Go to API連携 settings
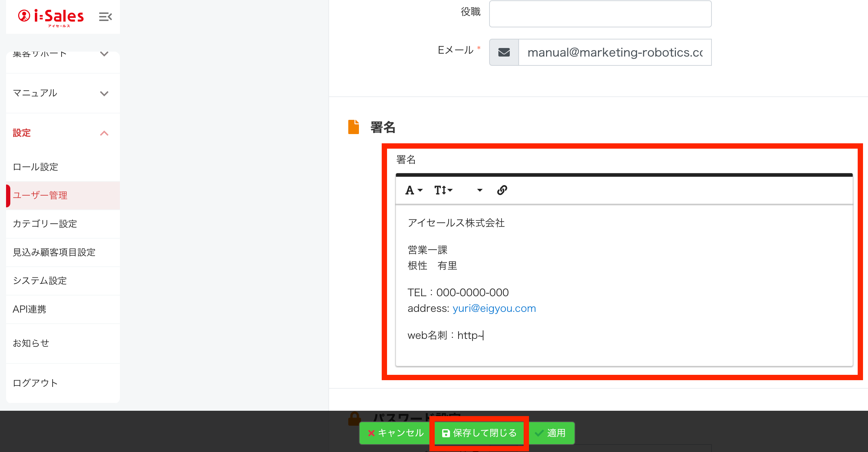Screen dimensions: 868x452 coord(30,309)
